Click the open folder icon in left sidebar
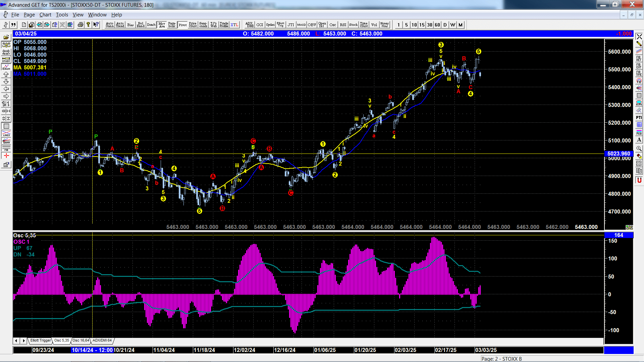The width and height of the screenshot is (644, 362). [6, 37]
